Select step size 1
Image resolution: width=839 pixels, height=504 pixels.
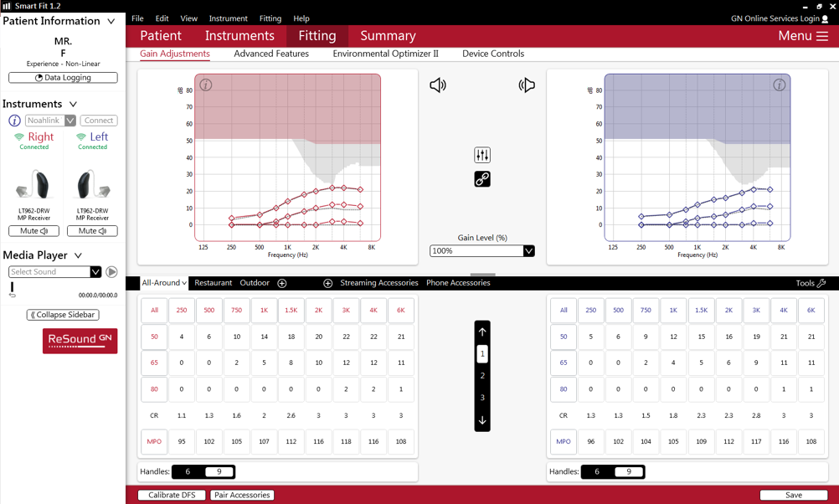click(x=482, y=353)
